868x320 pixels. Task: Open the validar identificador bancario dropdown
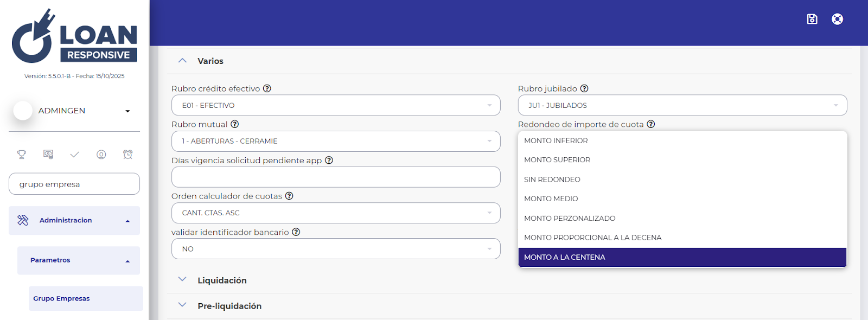[x=336, y=249]
